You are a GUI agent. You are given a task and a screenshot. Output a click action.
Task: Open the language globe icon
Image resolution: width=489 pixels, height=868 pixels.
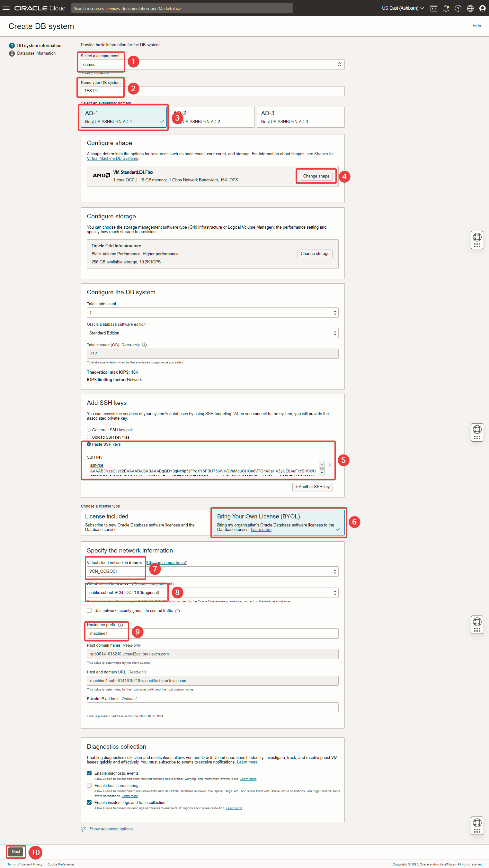coord(470,8)
